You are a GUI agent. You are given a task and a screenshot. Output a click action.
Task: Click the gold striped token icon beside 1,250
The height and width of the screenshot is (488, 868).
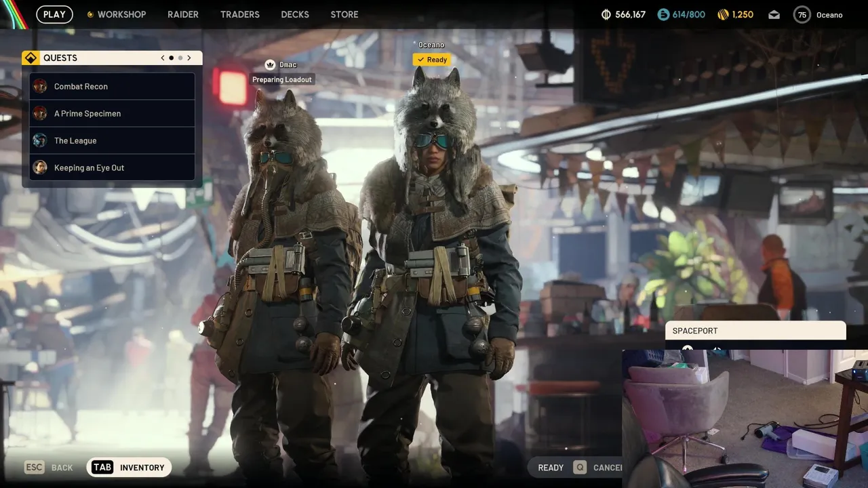click(724, 14)
